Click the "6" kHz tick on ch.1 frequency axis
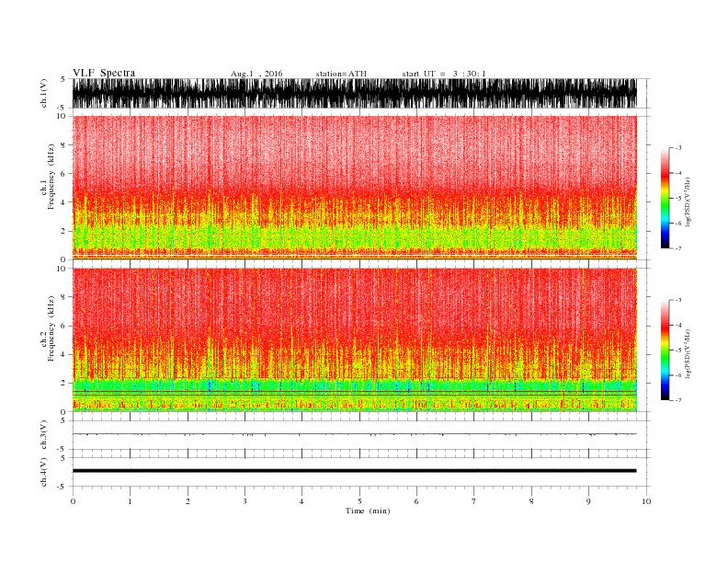728x563 pixels. [x=63, y=174]
